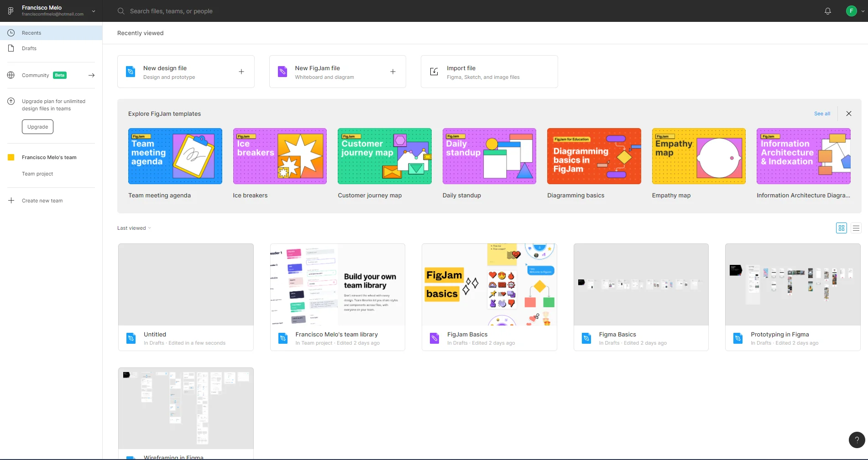The image size is (868, 460).
Task: Click the help question mark button
Action: (x=857, y=440)
